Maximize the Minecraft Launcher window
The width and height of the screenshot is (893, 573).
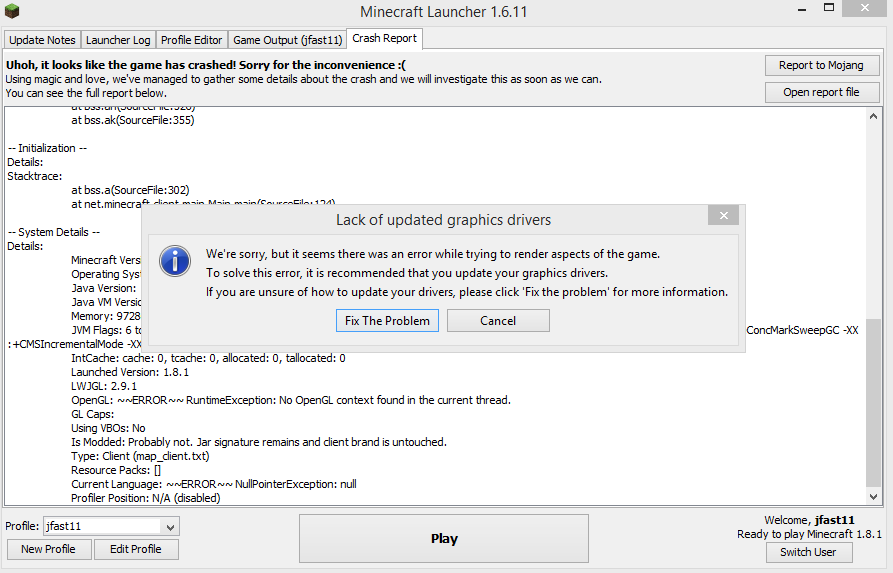pyautogui.click(x=829, y=8)
